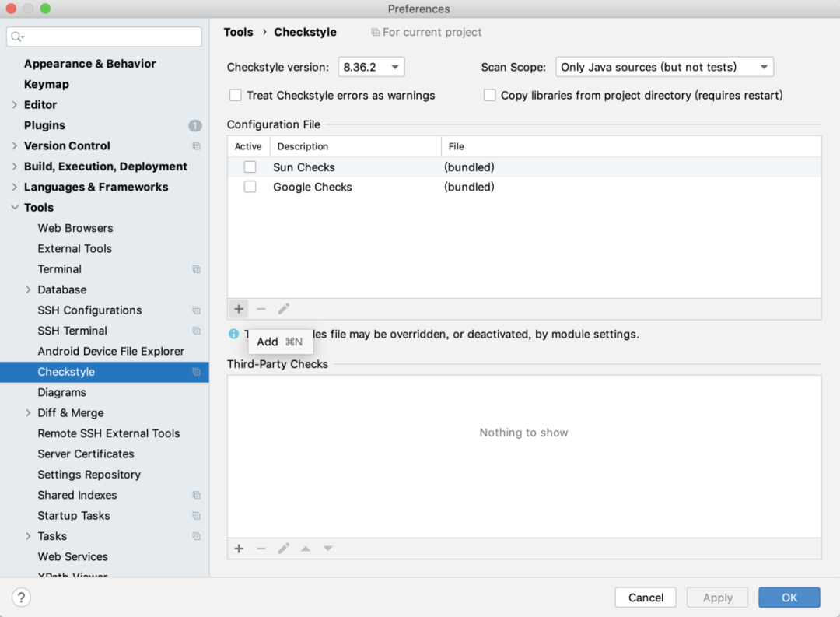
Task: Expand the Diff & Merge subsection
Action: [29, 413]
